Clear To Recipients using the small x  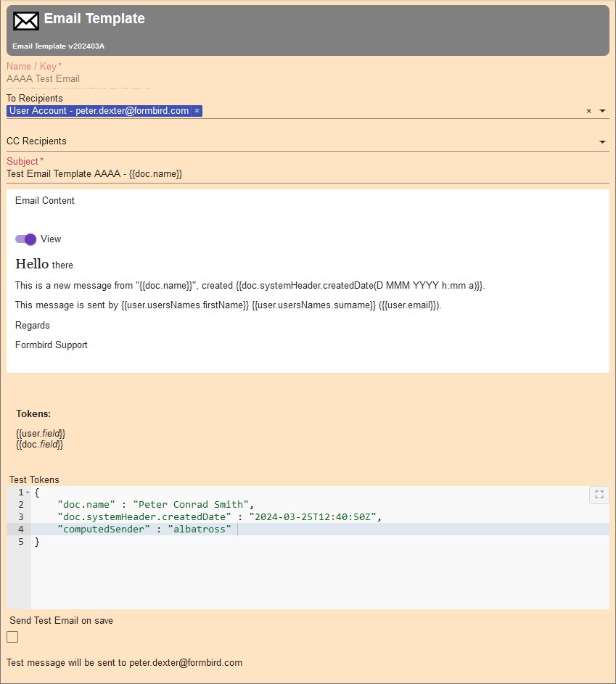[588, 110]
